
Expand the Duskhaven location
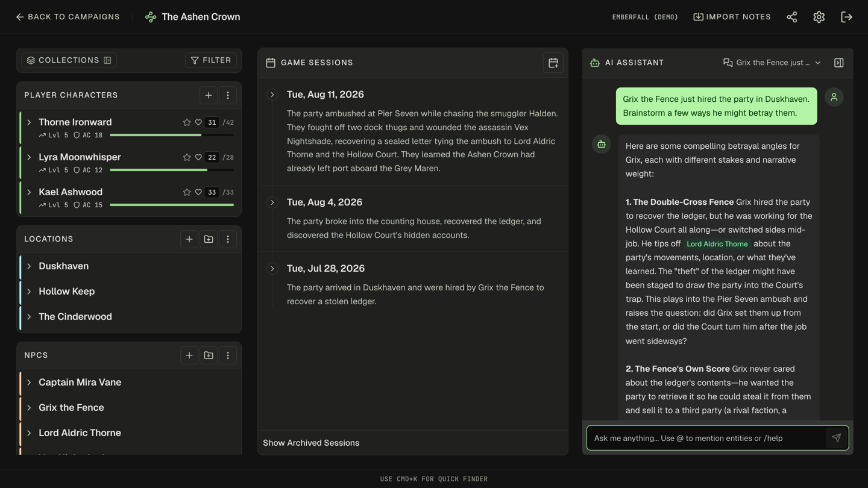(x=29, y=266)
